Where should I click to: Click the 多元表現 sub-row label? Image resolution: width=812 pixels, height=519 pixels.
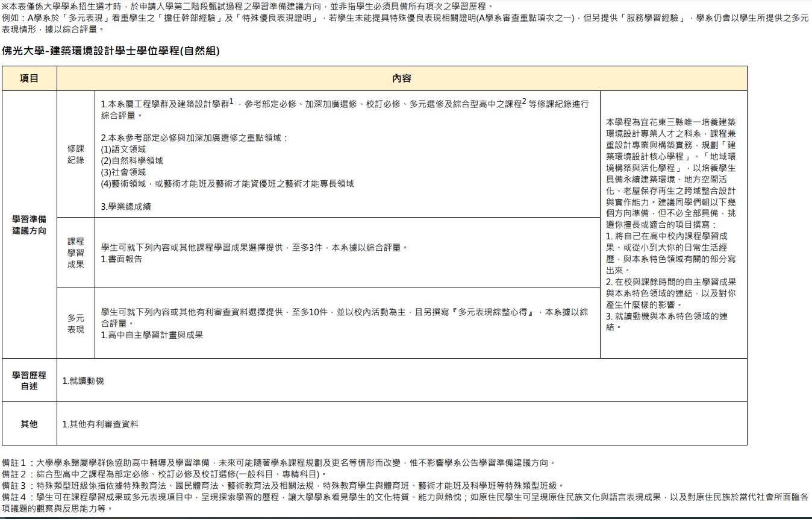76,324
